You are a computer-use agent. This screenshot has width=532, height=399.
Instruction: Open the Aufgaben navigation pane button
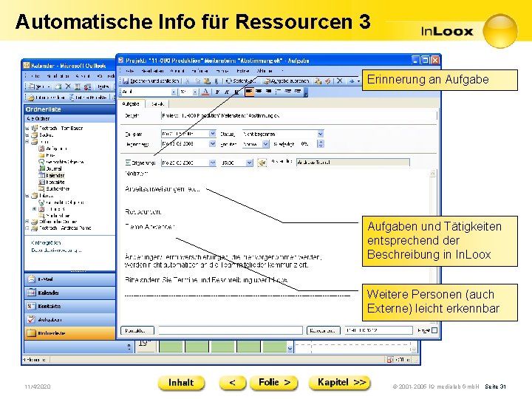[70, 320]
